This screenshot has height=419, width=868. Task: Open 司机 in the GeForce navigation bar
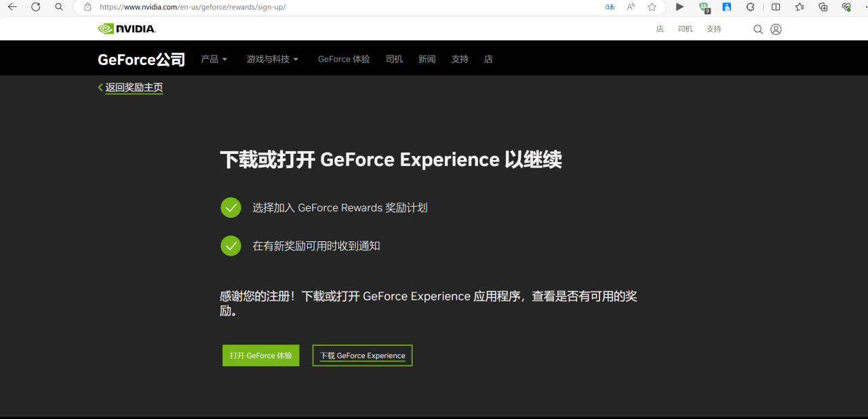[x=394, y=59]
